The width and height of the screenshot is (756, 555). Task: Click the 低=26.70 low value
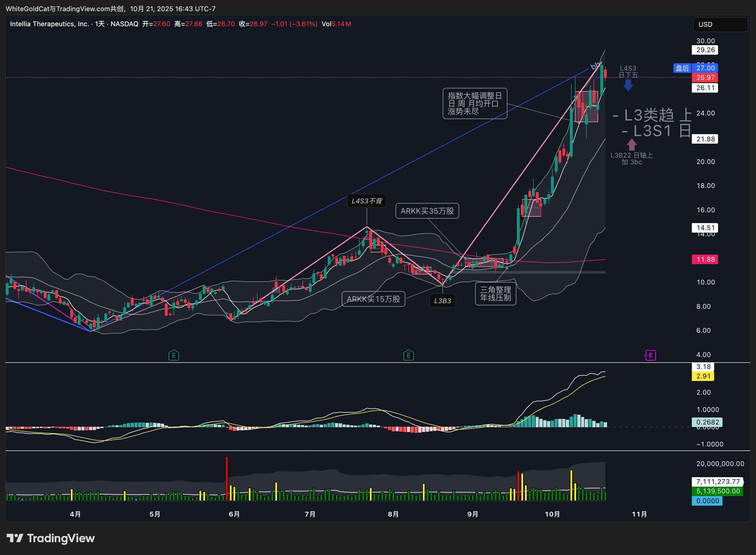click(x=220, y=24)
